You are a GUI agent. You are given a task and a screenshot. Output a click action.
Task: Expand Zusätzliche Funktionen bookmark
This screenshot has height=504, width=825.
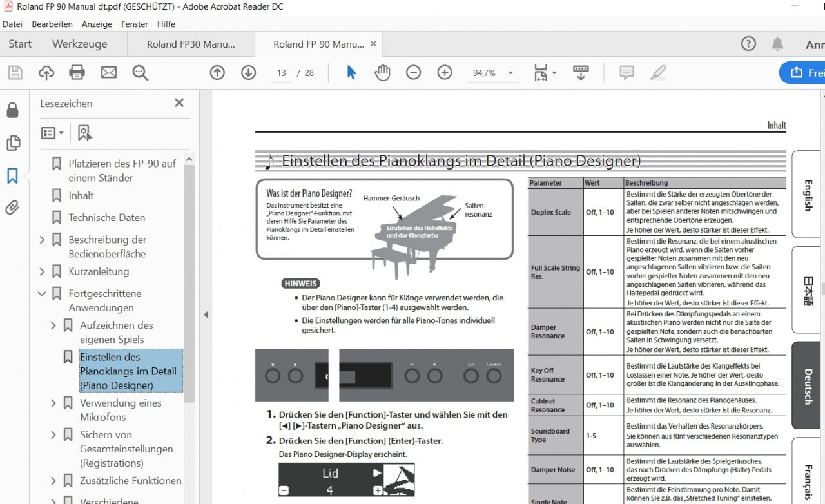tap(53, 481)
